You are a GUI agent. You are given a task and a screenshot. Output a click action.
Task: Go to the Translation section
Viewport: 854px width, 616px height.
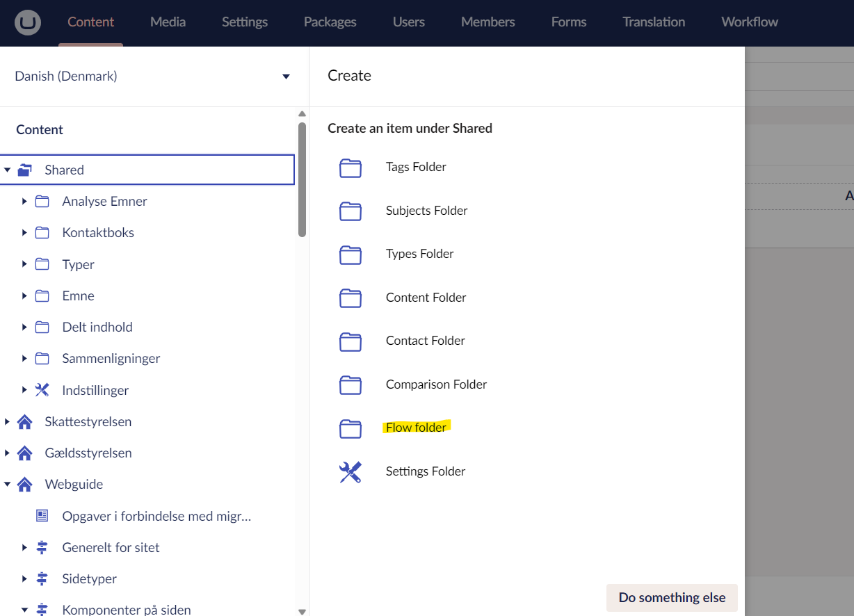pos(653,22)
